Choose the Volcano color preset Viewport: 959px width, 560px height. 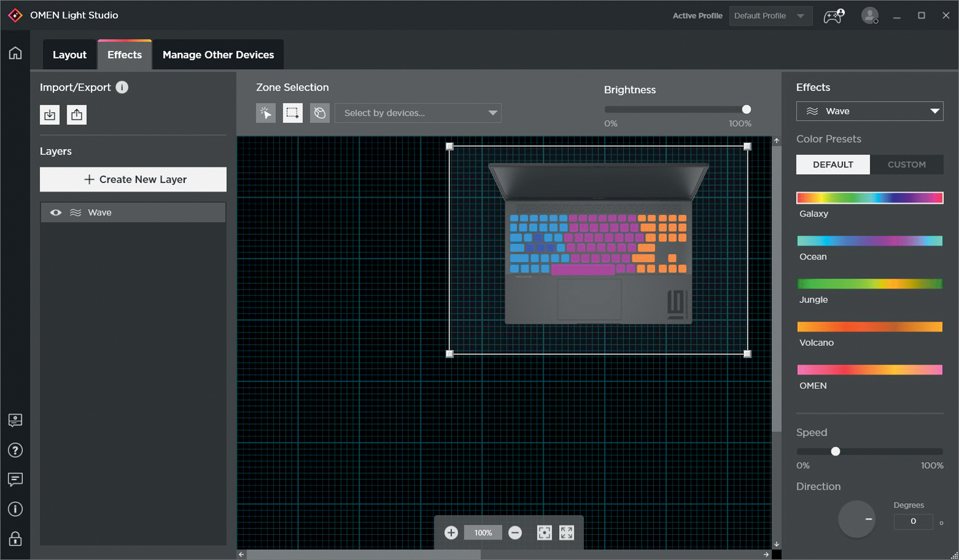tap(870, 327)
